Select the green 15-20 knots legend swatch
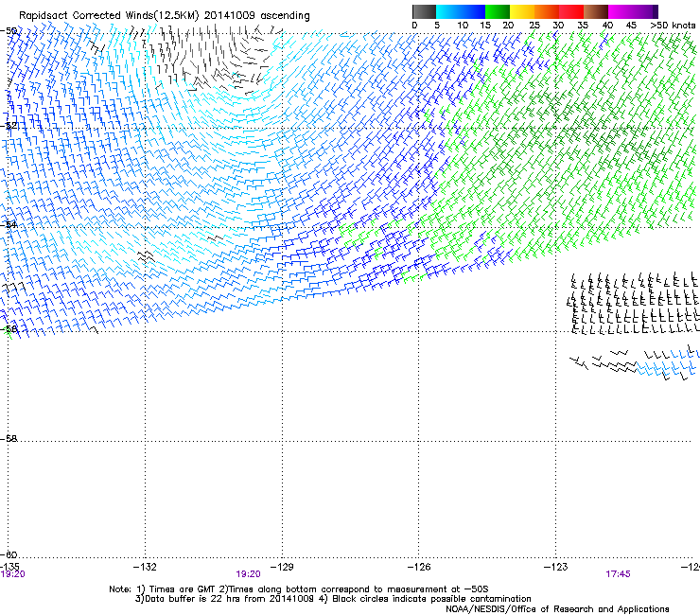 click(x=498, y=11)
